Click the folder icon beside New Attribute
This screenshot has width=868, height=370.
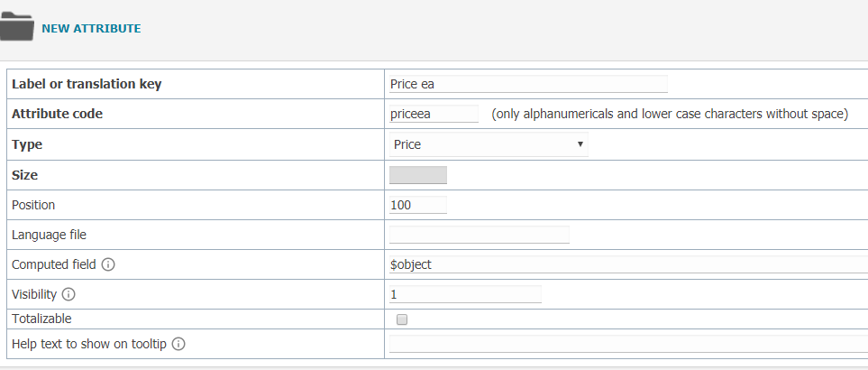[x=16, y=26]
